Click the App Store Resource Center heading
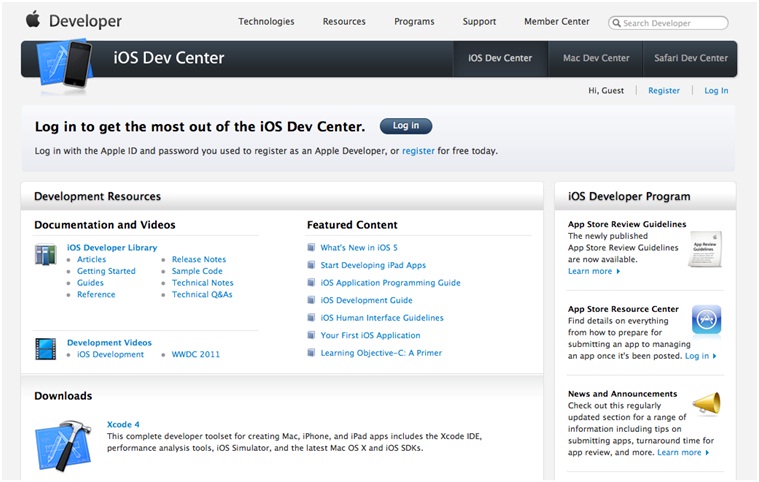 623,309
